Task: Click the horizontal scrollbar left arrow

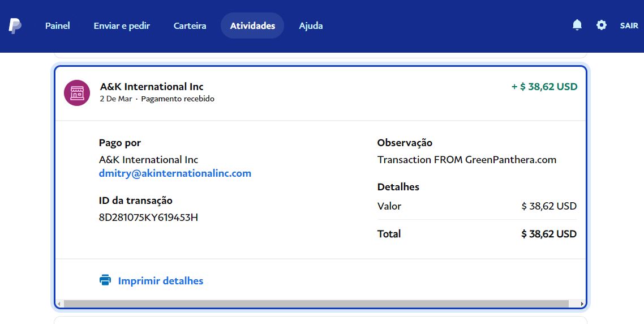Action: (x=59, y=304)
